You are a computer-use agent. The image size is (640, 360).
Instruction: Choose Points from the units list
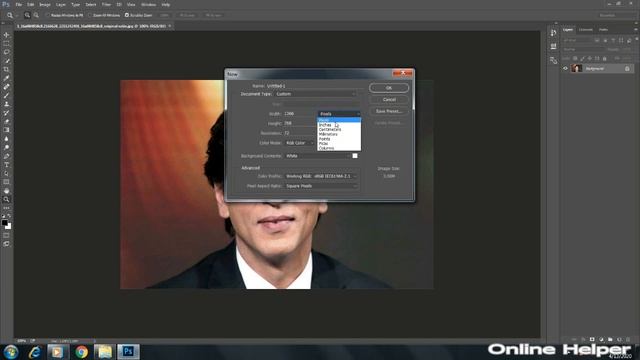339,139
